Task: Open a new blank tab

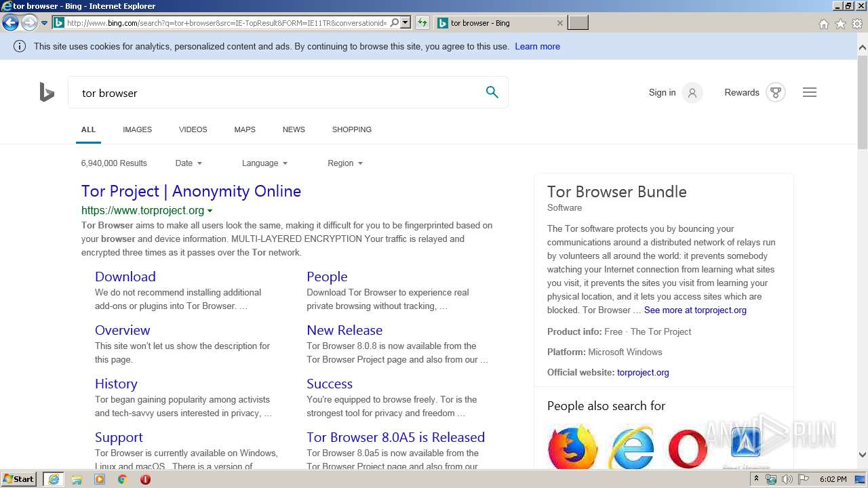Action: tap(578, 23)
